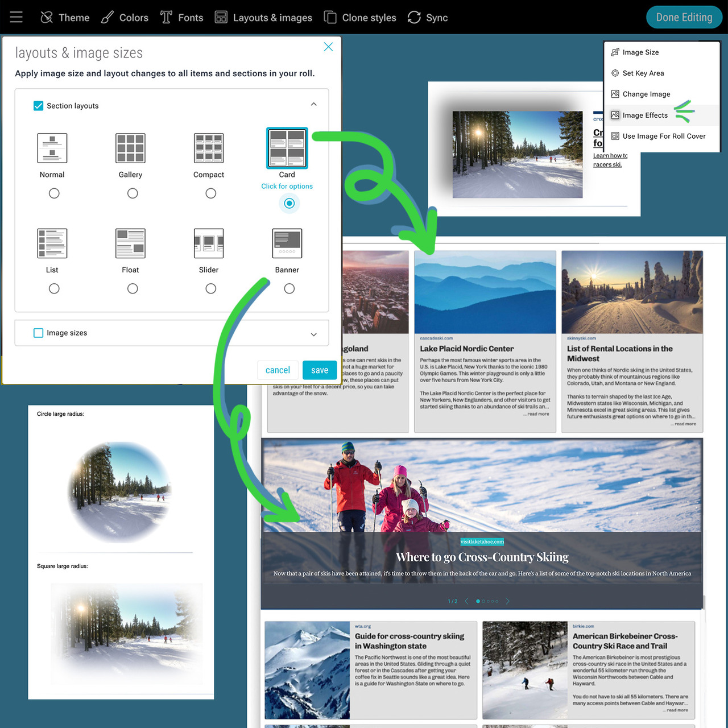728x728 pixels.
Task: Choose Set Key Area menu item
Action: click(643, 73)
